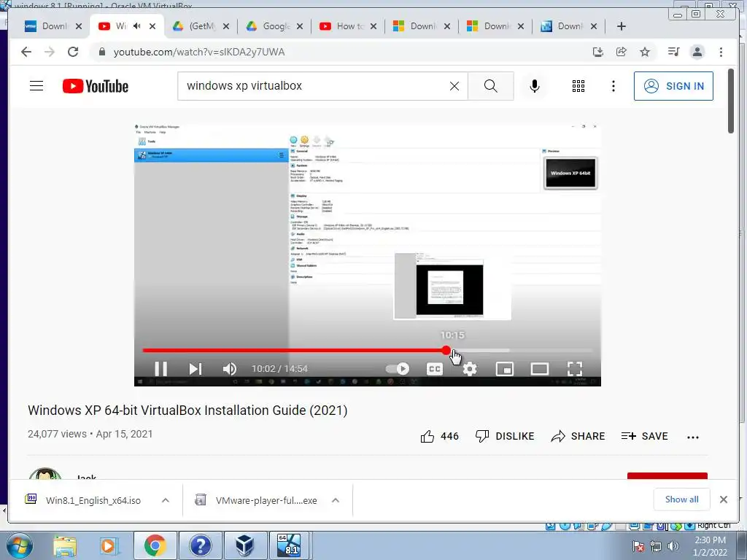Screen dimensions: 747x560
Task: Open video settings gear
Action: click(470, 368)
